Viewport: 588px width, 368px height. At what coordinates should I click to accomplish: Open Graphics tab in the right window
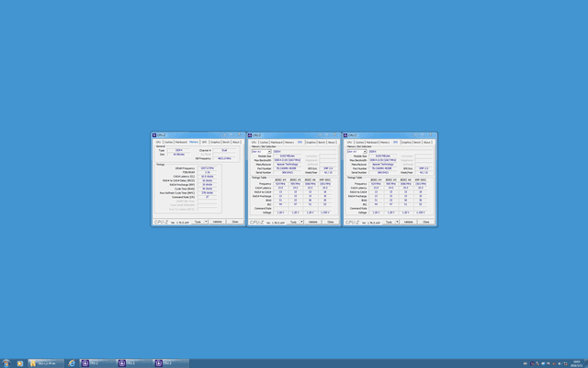pos(406,143)
